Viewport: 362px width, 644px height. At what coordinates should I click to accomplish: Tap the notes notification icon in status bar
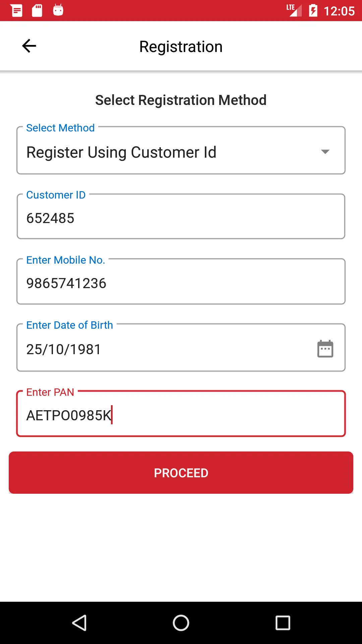click(17, 10)
